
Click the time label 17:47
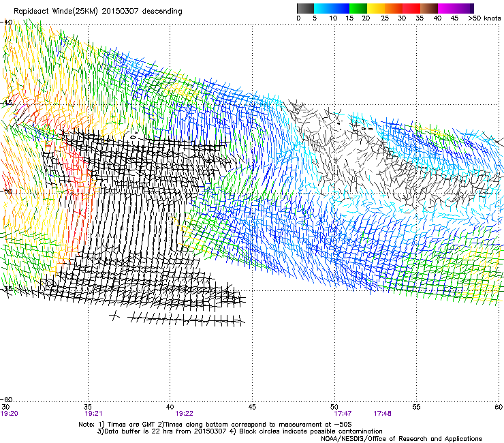343,414
